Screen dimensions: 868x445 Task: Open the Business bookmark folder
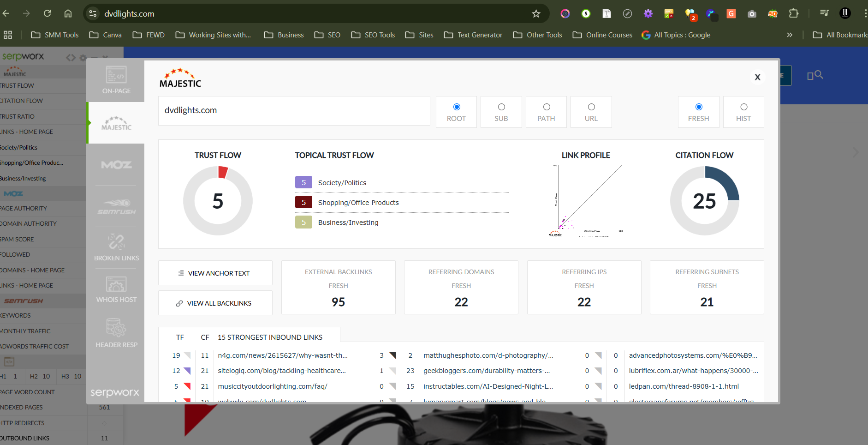coord(284,35)
